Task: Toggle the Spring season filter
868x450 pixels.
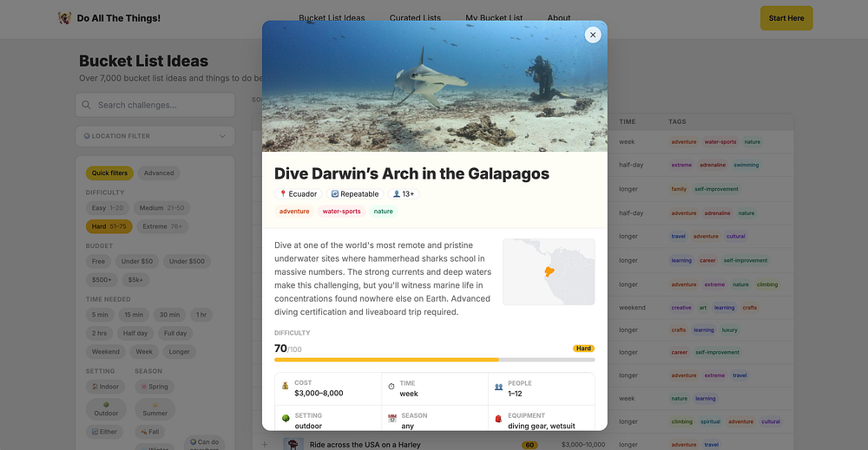Action: pyautogui.click(x=155, y=387)
